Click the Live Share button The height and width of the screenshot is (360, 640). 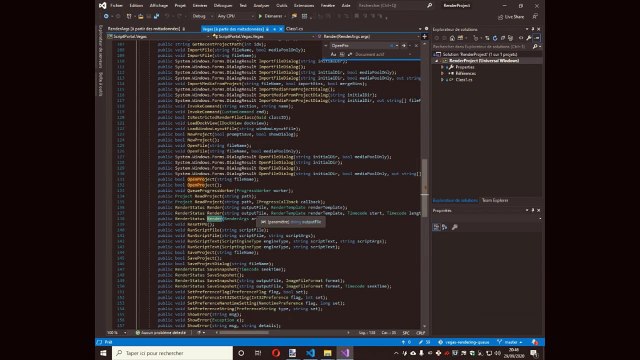[511, 17]
